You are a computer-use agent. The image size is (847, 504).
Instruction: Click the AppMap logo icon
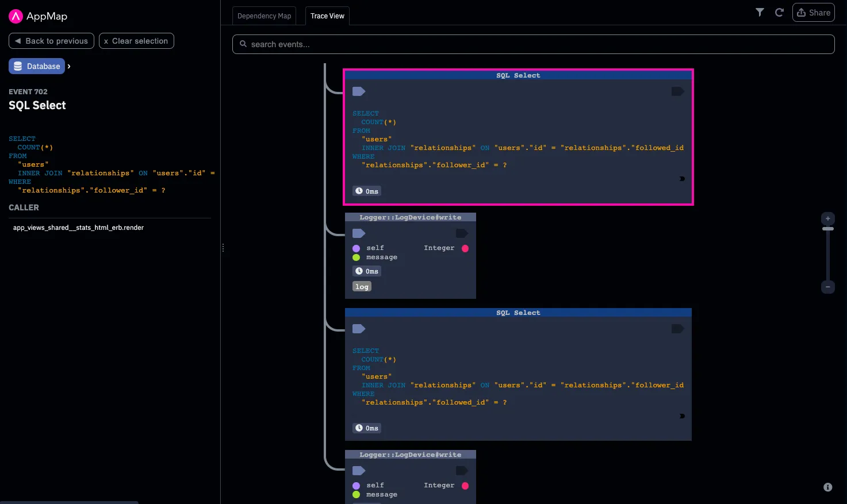click(16, 17)
